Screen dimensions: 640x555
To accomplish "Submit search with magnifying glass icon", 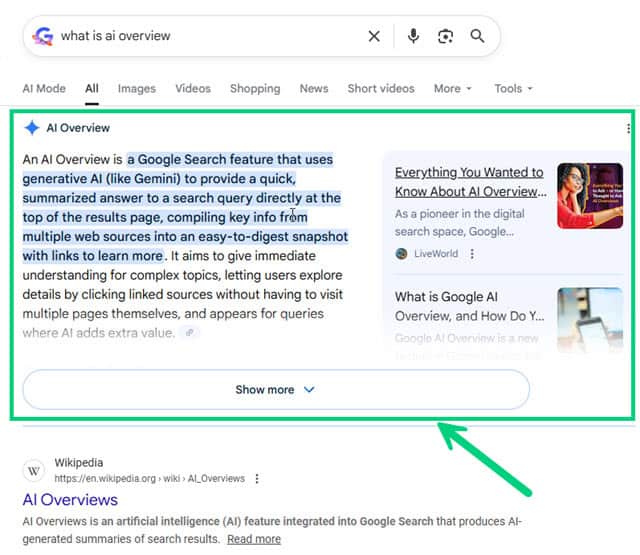I will pos(477,36).
